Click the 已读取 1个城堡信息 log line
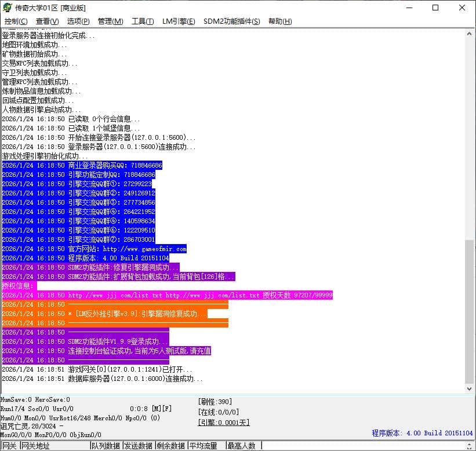This screenshot has width=476, height=451. pyautogui.click(x=71, y=128)
